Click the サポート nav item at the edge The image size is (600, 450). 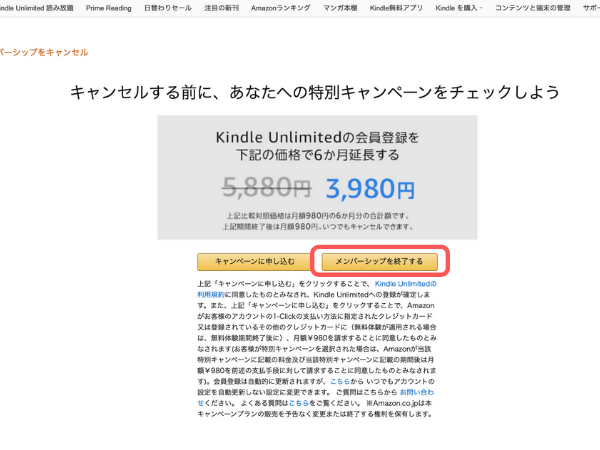[591, 8]
